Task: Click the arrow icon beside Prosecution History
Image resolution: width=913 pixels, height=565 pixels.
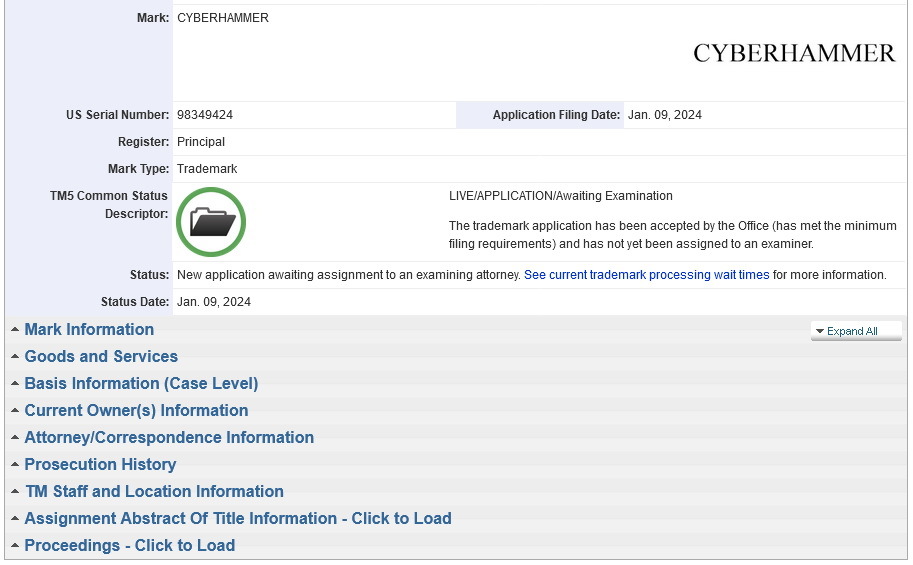Action: (x=15, y=465)
